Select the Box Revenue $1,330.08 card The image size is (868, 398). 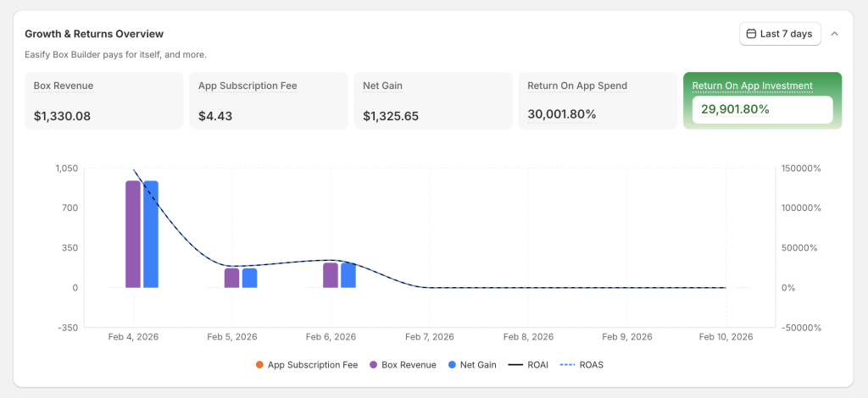click(103, 101)
